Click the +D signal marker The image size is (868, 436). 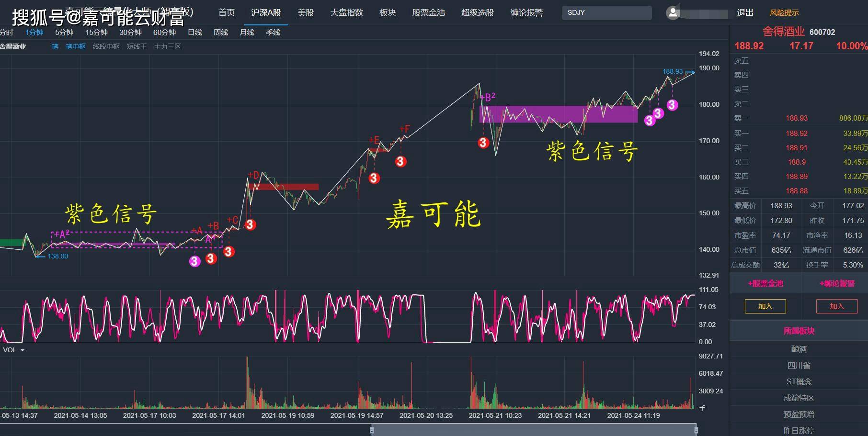tap(253, 175)
